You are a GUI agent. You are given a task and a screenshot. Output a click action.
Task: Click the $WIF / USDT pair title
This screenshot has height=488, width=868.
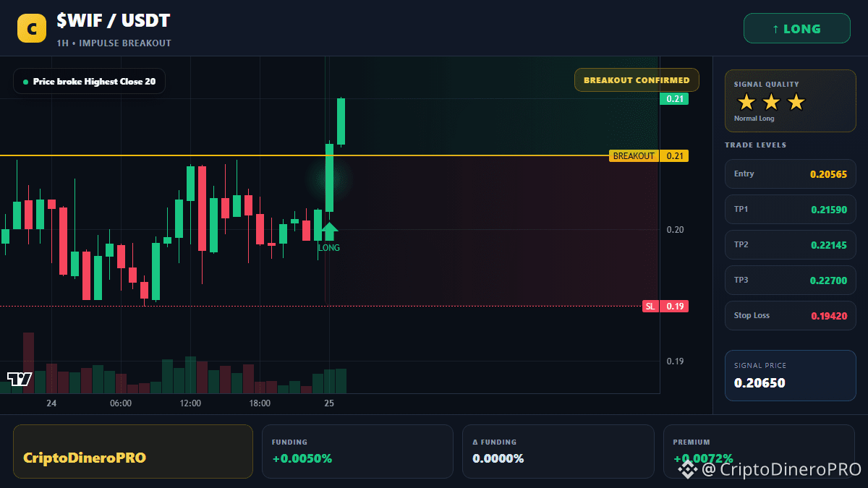pyautogui.click(x=114, y=21)
